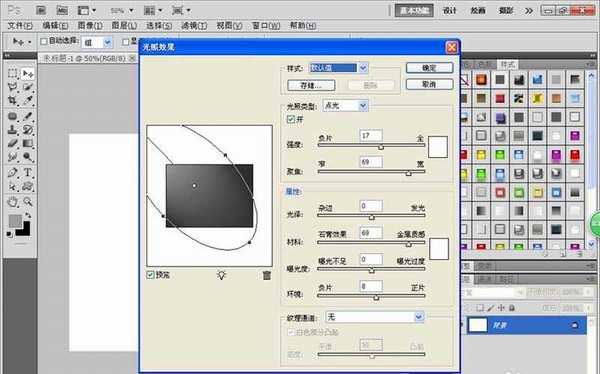Select the light center point in preview
The width and height of the screenshot is (600, 374).
(x=194, y=186)
